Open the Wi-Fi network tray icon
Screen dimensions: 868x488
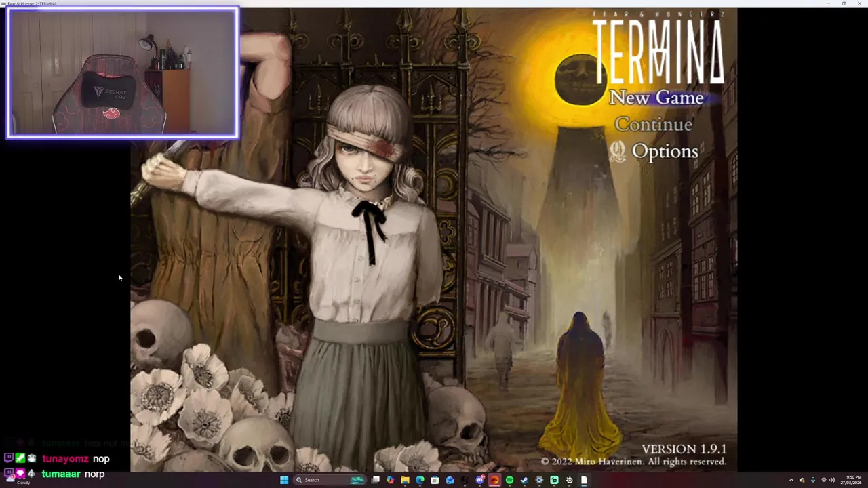pos(824,480)
